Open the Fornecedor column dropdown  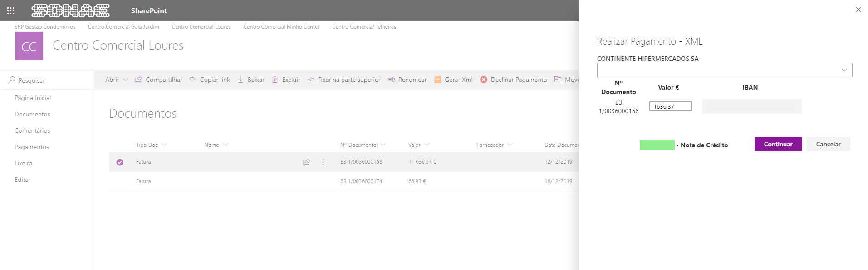tap(510, 145)
